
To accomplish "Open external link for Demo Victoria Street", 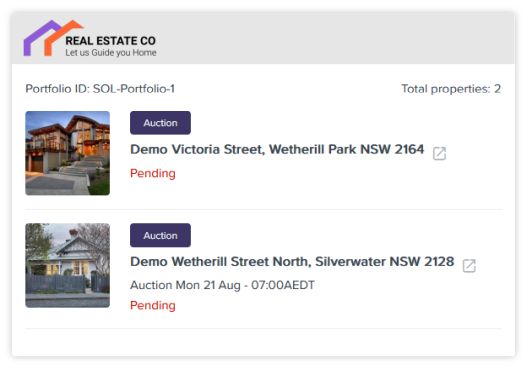I will click(x=439, y=153).
